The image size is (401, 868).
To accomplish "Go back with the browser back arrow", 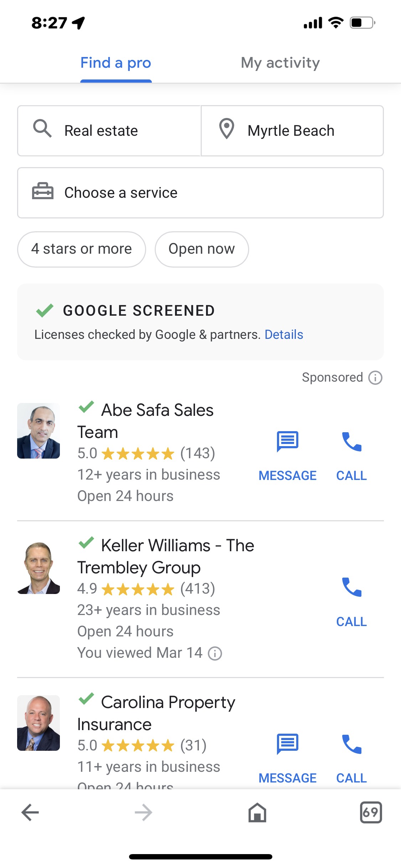I will coord(30,813).
